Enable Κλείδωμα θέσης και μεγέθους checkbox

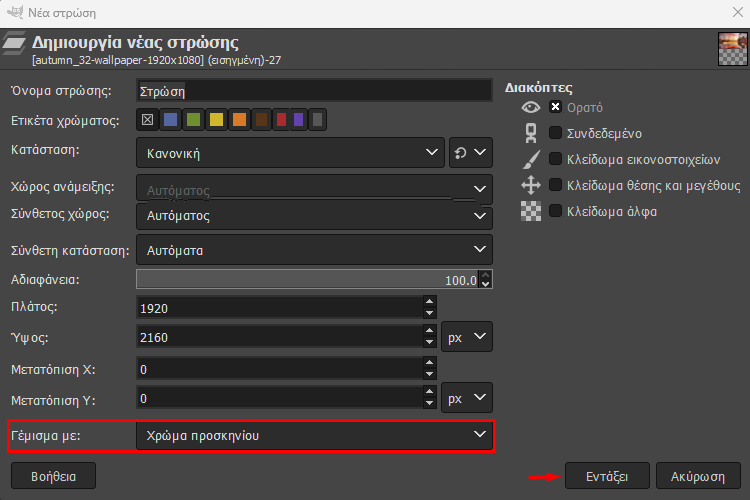555,184
